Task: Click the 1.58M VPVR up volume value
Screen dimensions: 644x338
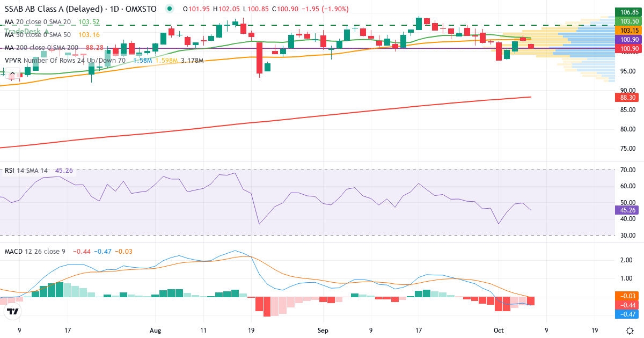Action: [x=142, y=61]
